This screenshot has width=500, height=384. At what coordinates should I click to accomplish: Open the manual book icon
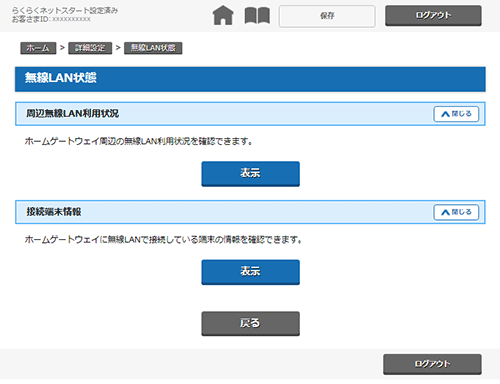(257, 16)
